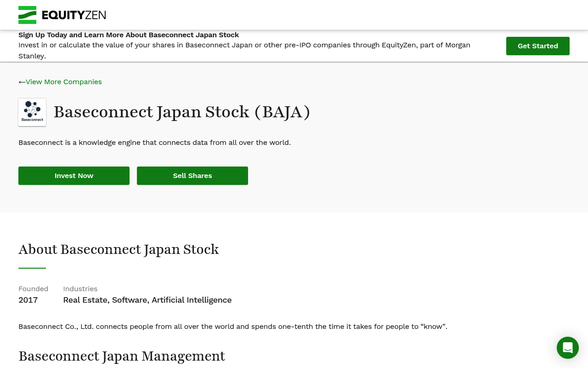Open the EquityZen logo homepage link
Screen dimensions: 588x368
62,15
